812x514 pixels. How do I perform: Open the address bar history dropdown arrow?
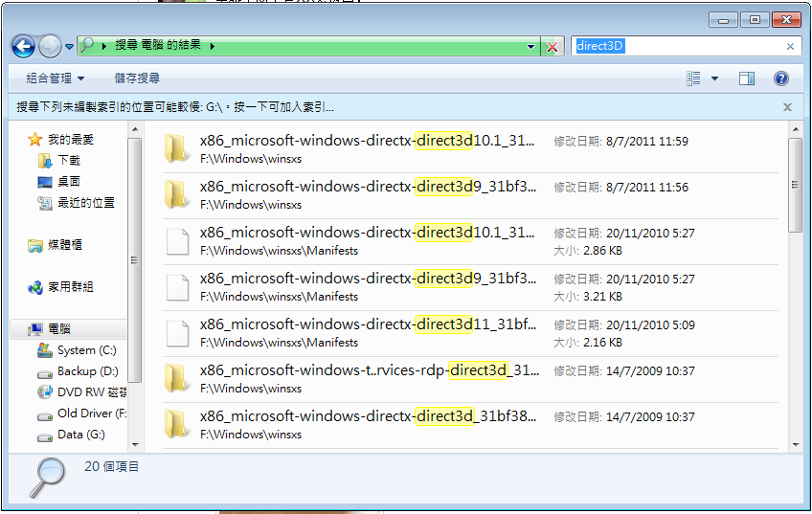pyautogui.click(x=530, y=47)
